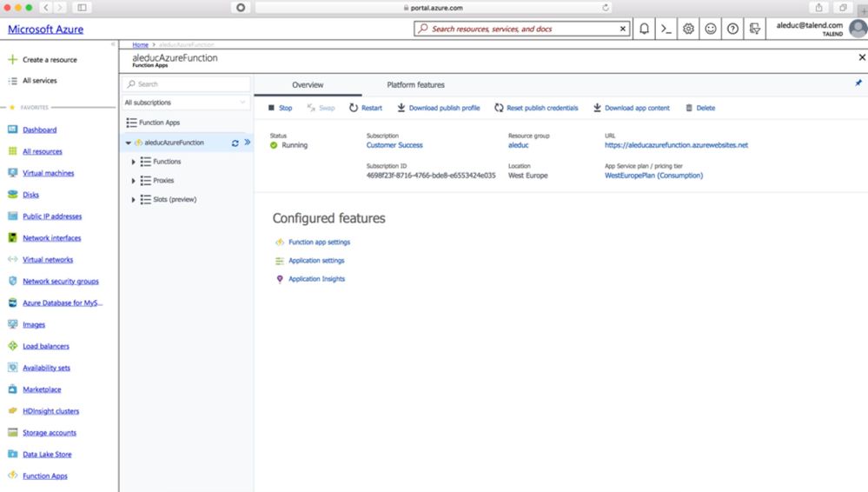The width and height of the screenshot is (868, 492).
Task: Open the All subscriptions dropdown
Action: pos(186,103)
